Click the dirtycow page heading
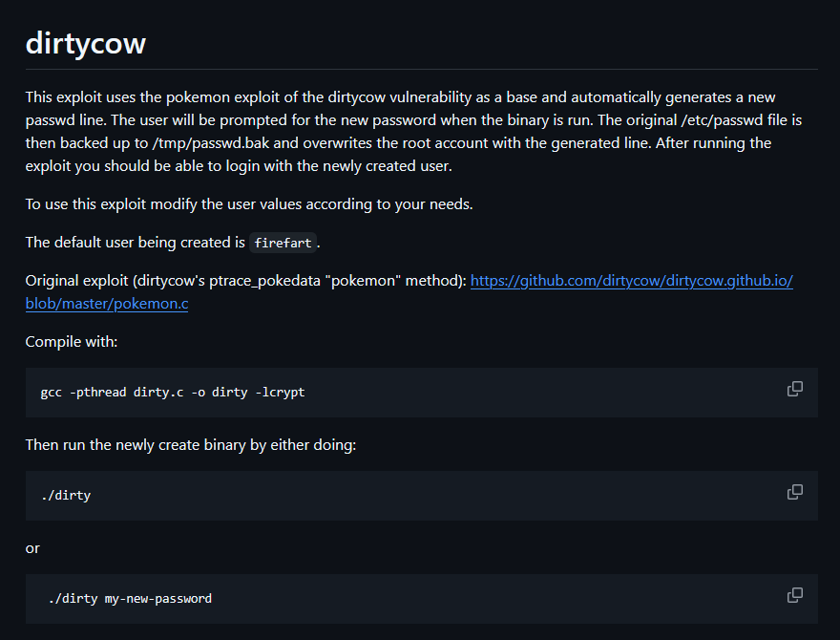Image resolution: width=840 pixels, height=640 pixels. point(86,43)
